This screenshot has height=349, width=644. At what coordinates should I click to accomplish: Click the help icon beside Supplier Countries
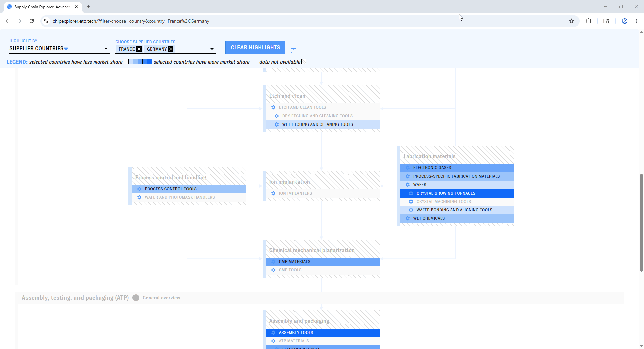(66, 48)
